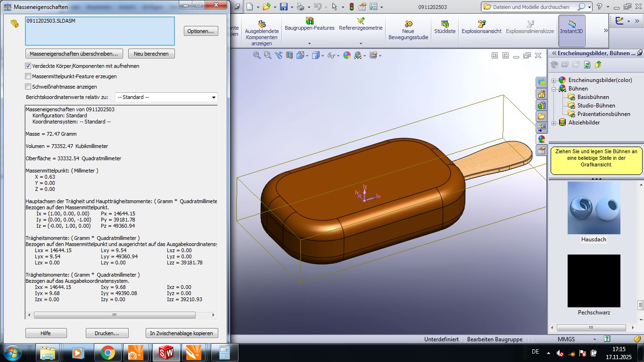
Task: Click the Hilfe button
Action: (x=46, y=333)
